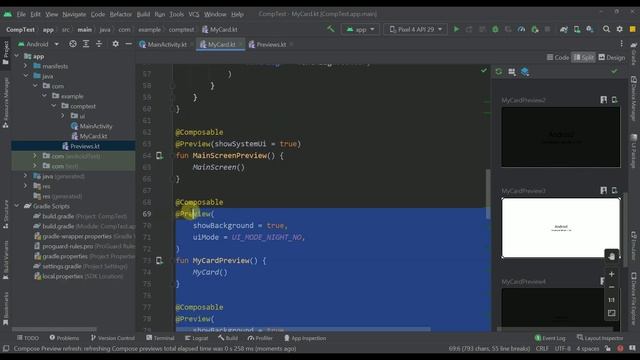Viewport: 640px width, 360px height.
Task: Open IDE settings gear in top toolbar
Action: 620,29
